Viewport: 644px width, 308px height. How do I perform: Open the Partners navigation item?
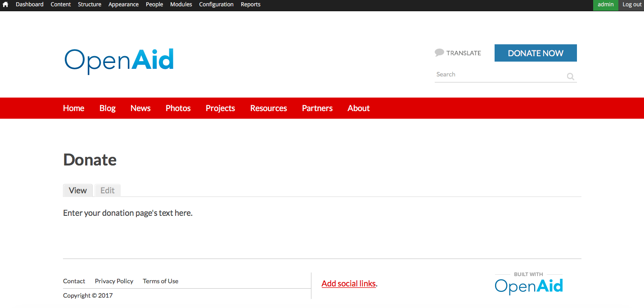(x=317, y=108)
